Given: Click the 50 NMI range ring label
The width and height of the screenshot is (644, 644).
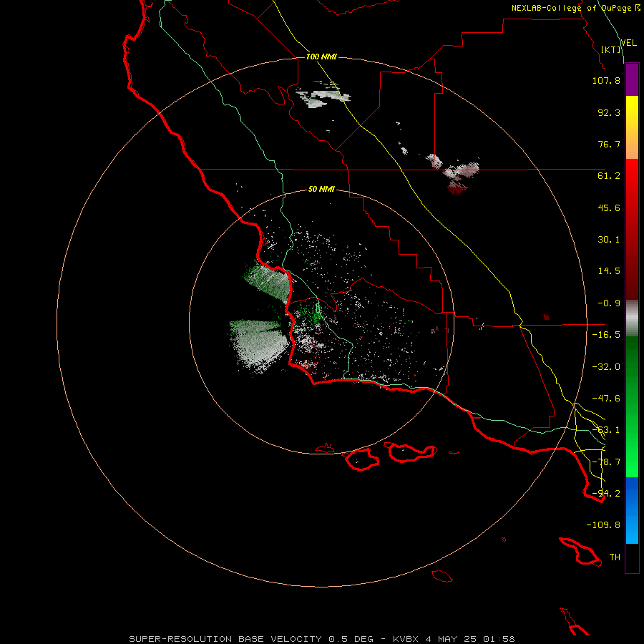Looking at the screenshot, I should (321, 190).
